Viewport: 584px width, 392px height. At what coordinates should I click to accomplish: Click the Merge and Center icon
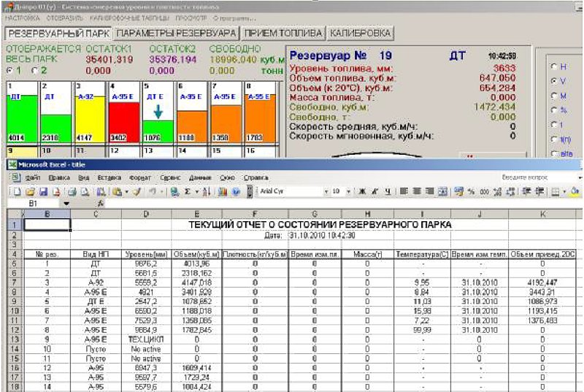[x=442, y=191]
